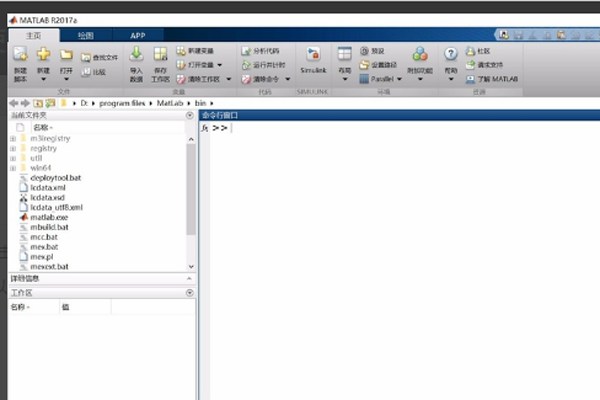Click the Import Data (导入数据) icon
This screenshot has width=600, height=400.
[x=136, y=54]
